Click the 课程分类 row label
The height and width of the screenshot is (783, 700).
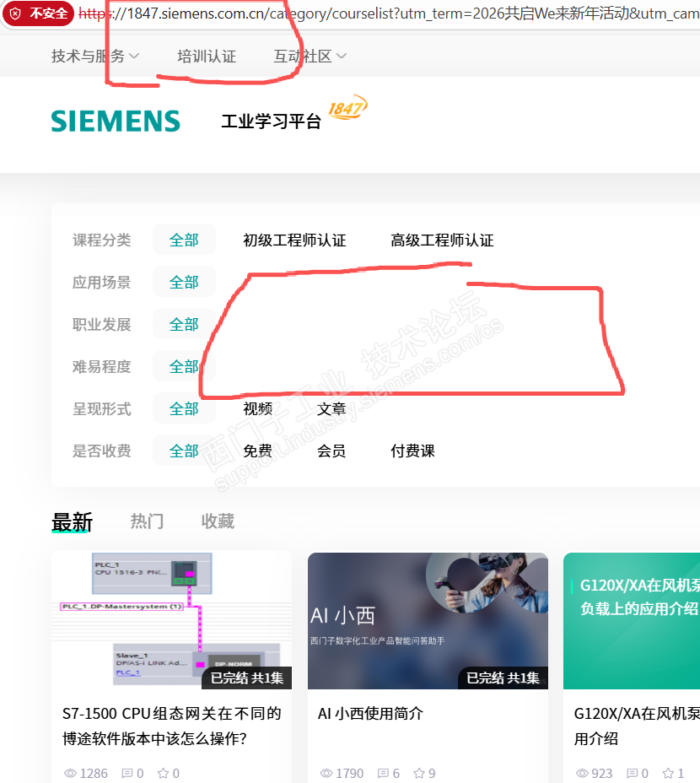tap(101, 240)
